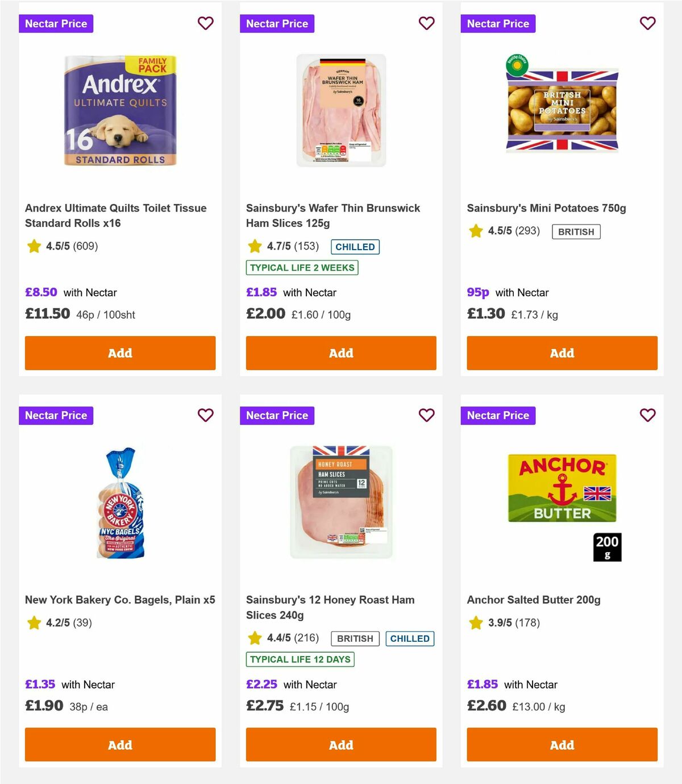
Task: Click the Nectar Price badge on Andrex tissue
Action: 56,23
